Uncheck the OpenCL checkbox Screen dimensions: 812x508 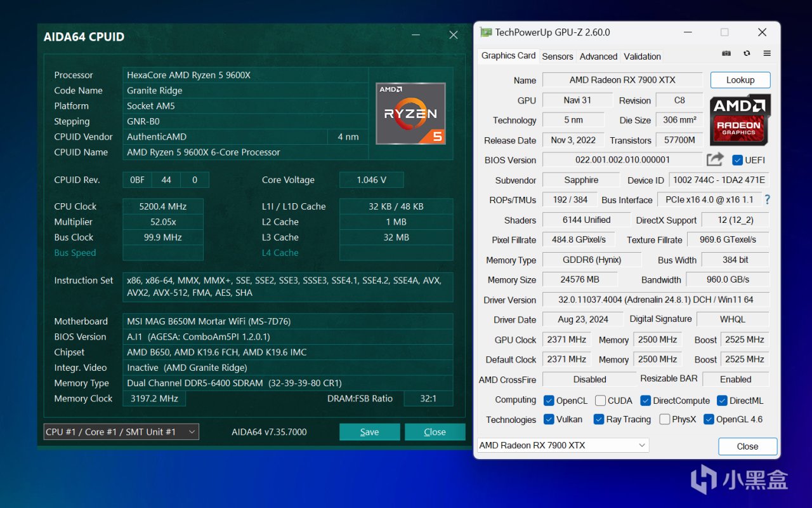pyautogui.click(x=549, y=400)
